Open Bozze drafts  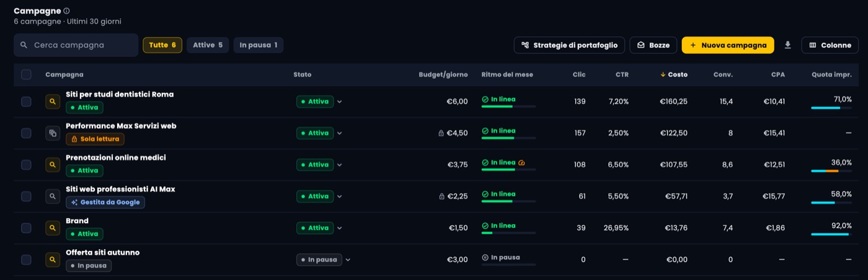click(x=653, y=45)
